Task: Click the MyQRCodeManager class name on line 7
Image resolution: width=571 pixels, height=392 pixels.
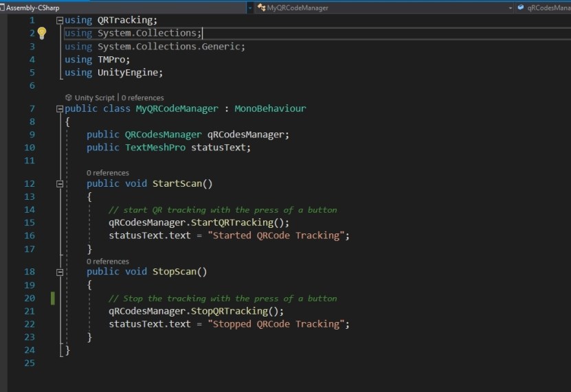Action: (x=177, y=108)
